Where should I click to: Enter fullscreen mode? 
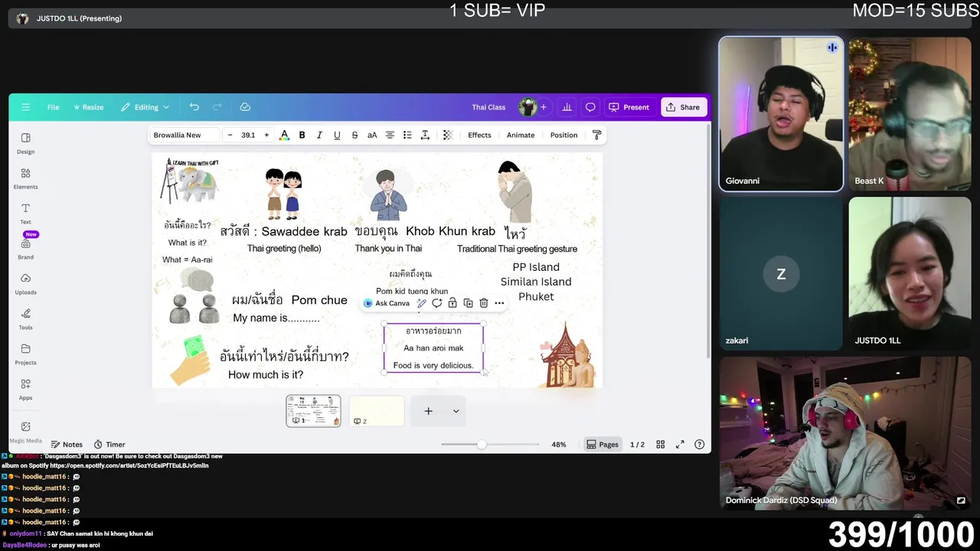click(x=680, y=445)
